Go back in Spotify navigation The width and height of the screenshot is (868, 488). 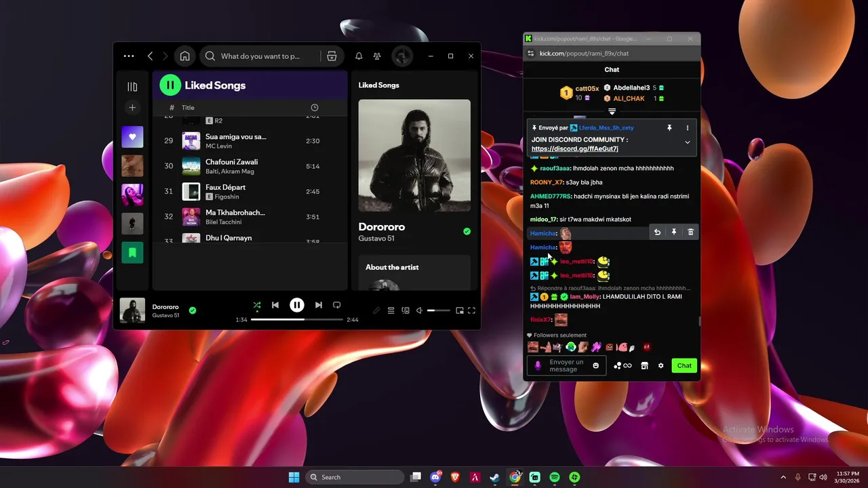(x=151, y=56)
